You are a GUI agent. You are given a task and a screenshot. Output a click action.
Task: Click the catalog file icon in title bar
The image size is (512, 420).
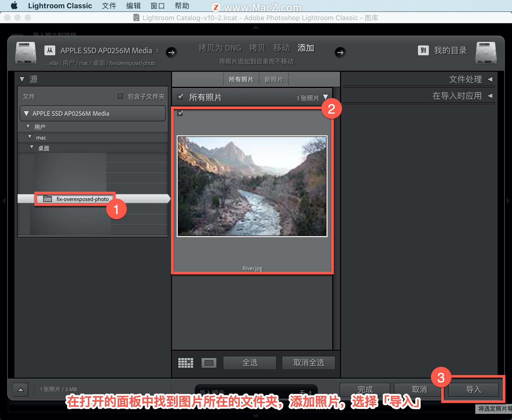[136, 18]
